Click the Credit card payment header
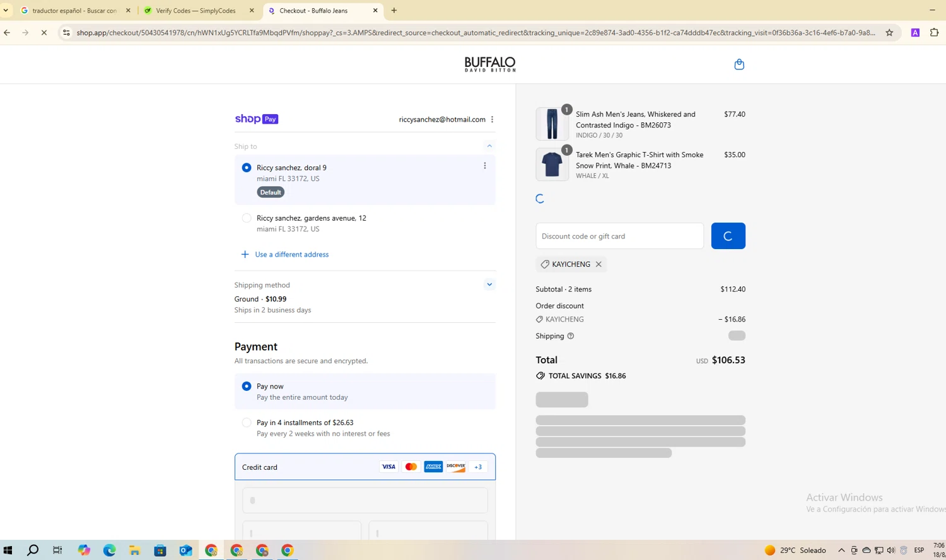 tap(365, 467)
